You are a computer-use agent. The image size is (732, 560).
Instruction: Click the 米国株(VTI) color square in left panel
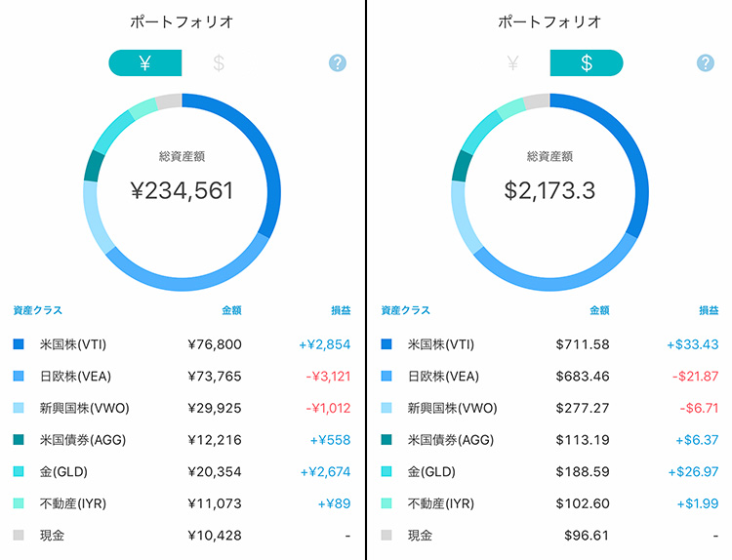tap(19, 344)
